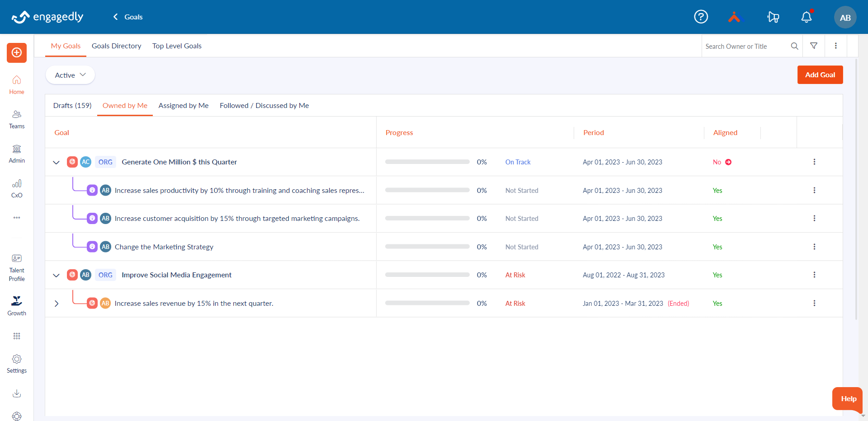Open Settings in the sidebar
Screen dimensions: 868x421
pos(17,364)
